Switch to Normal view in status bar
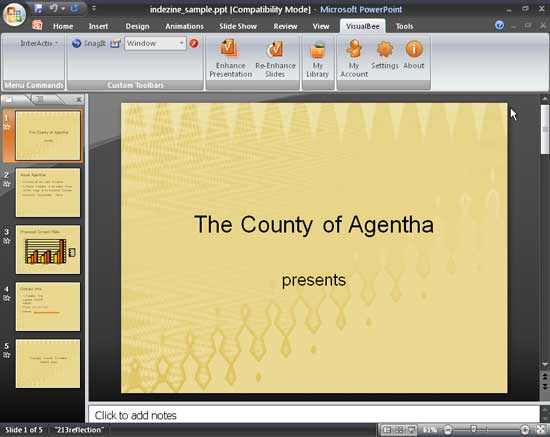 click(387, 430)
